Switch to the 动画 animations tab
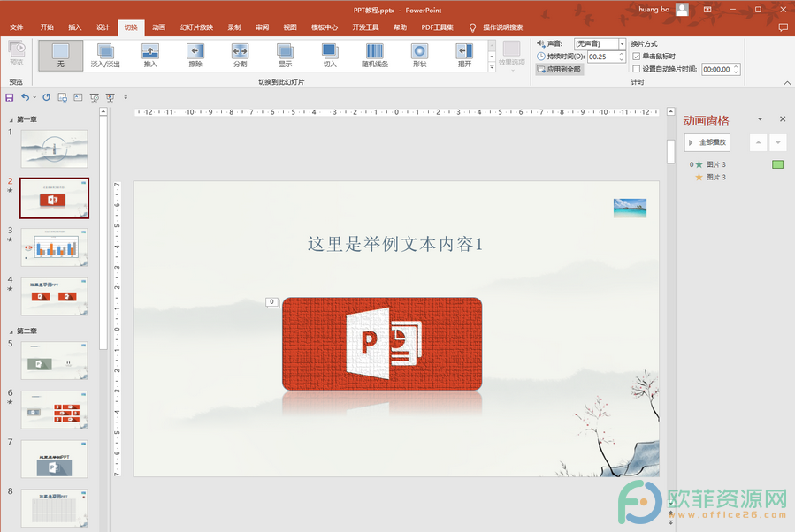795x532 pixels. [158, 27]
